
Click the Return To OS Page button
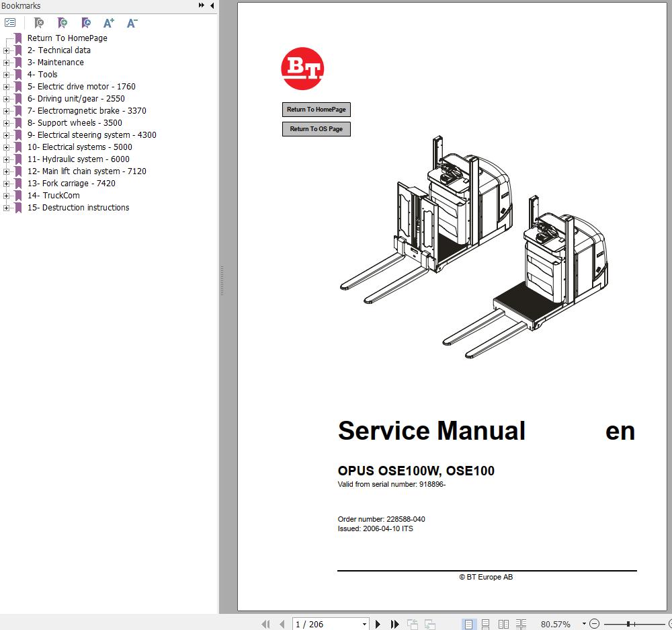[317, 129]
